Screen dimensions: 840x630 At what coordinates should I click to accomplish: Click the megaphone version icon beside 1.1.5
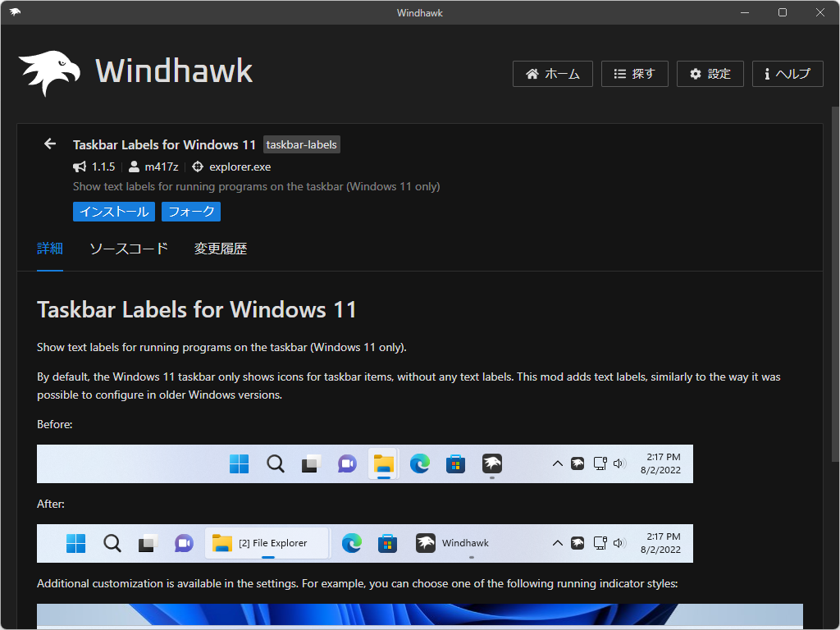pos(80,167)
